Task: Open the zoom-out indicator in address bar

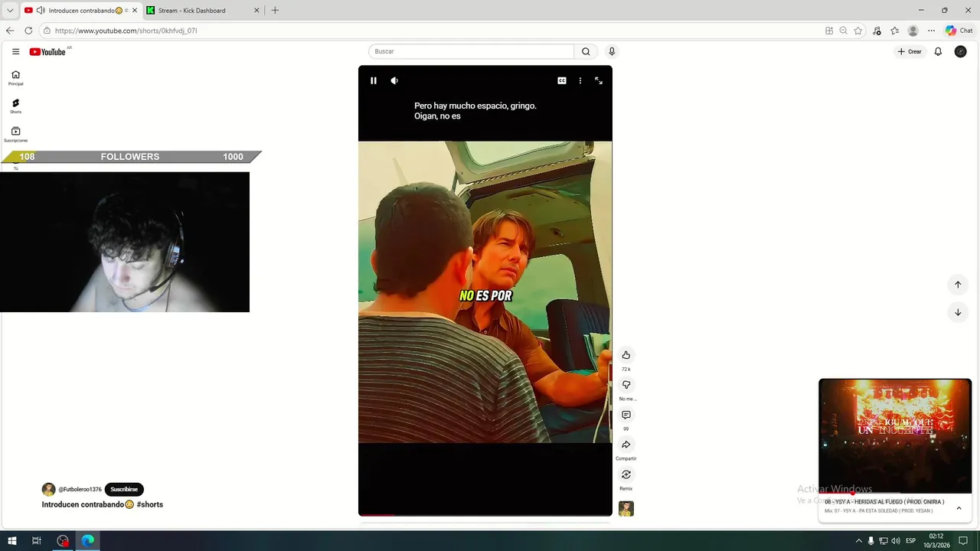Action: (843, 31)
